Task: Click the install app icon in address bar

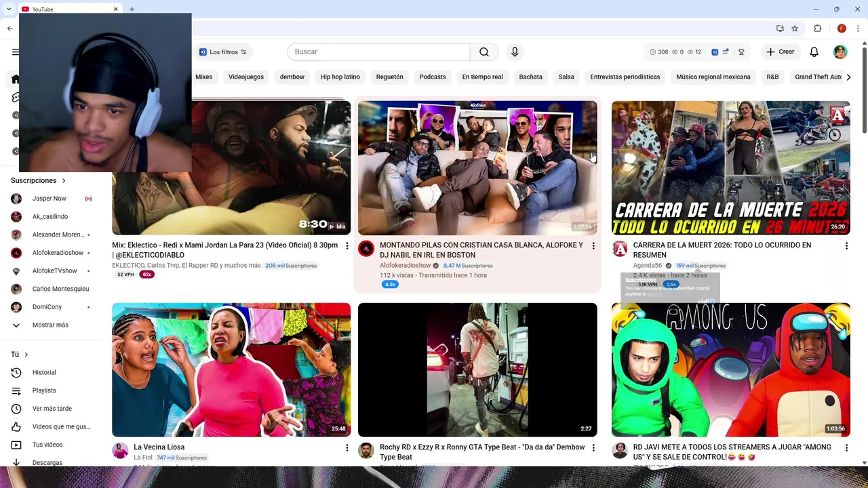Action: [x=780, y=28]
